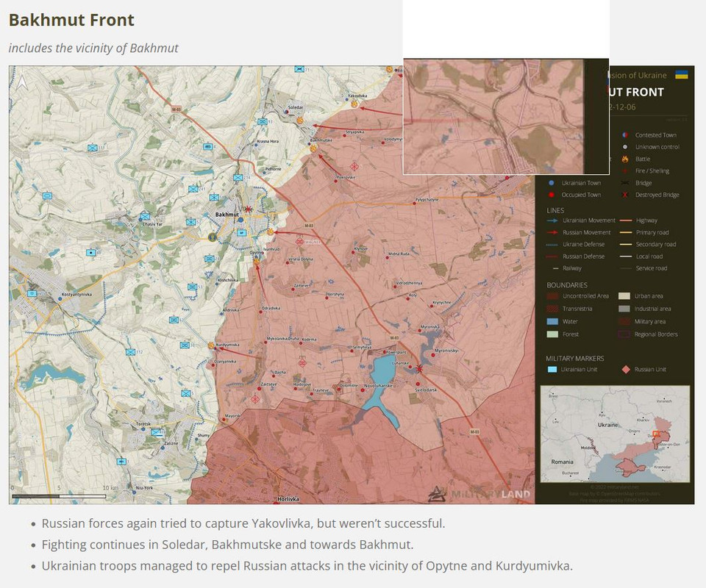The height and width of the screenshot is (588, 706).
Task: Click the Regional Borders swatch
Action: click(624, 334)
